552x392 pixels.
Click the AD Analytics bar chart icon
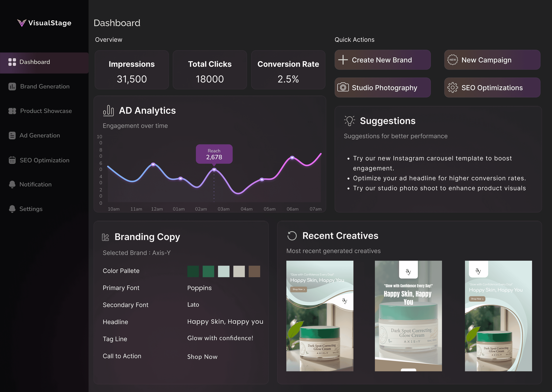coord(108,111)
